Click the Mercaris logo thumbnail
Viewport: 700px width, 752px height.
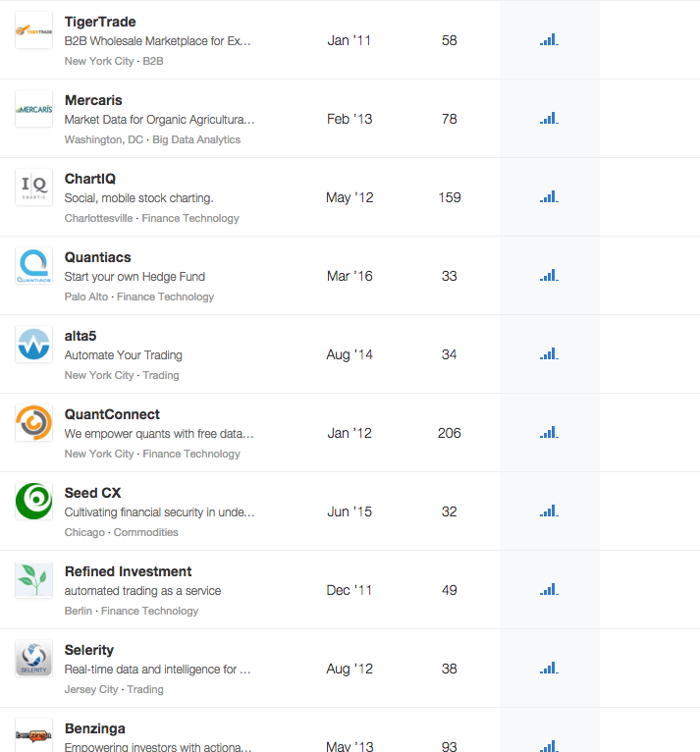tap(33, 109)
